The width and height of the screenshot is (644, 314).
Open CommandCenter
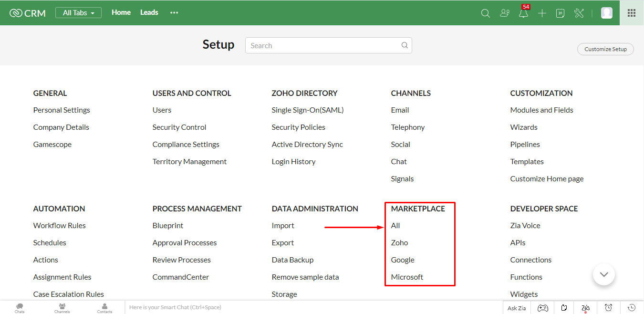(x=181, y=277)
